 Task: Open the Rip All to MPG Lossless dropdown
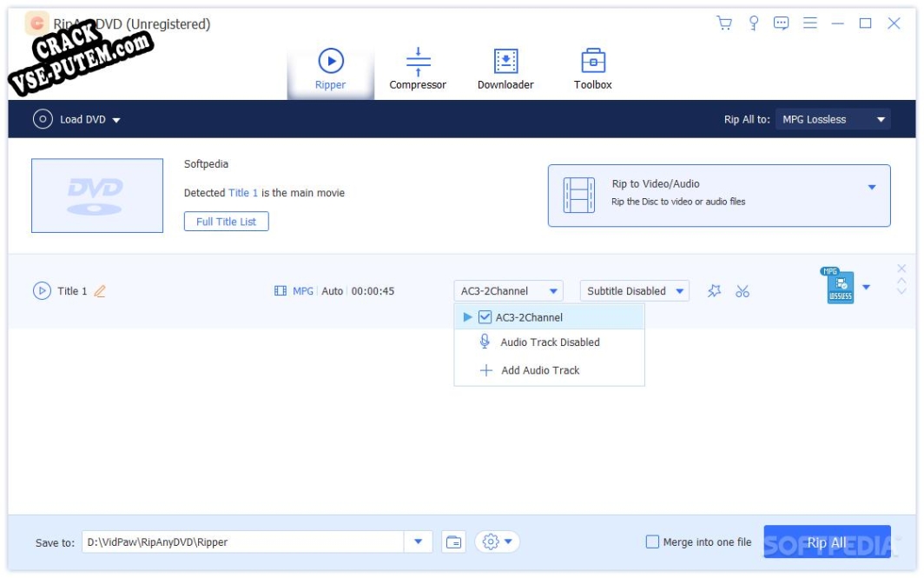[x=832, y=119]
